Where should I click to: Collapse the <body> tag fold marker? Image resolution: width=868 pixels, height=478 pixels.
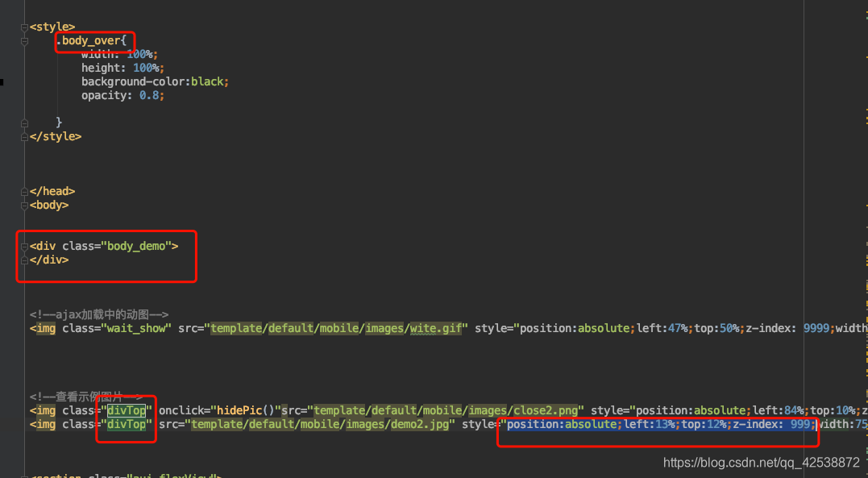pyautogui.click(x=24, y=206)
